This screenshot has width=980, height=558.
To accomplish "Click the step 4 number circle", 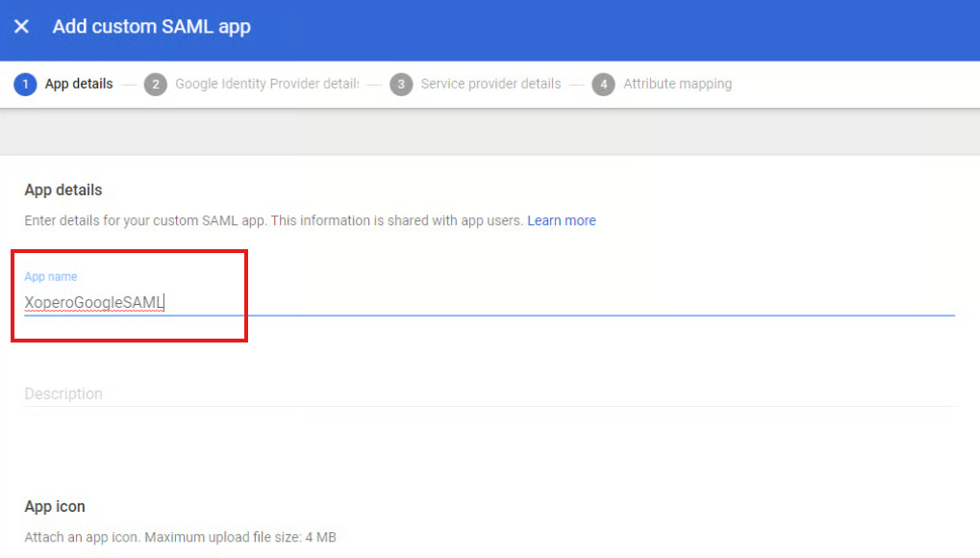I will 603,85.
